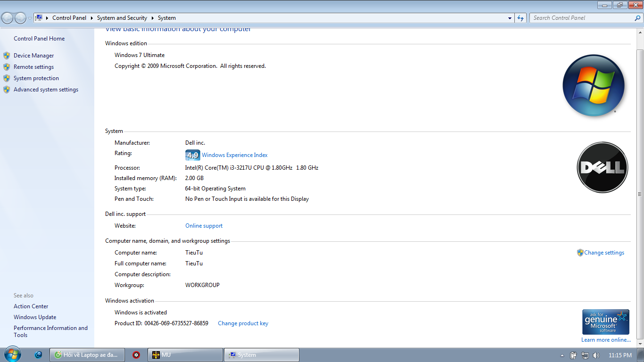644x362 pixels.
Task: Go to Control Panel Home
Action: 39,39
